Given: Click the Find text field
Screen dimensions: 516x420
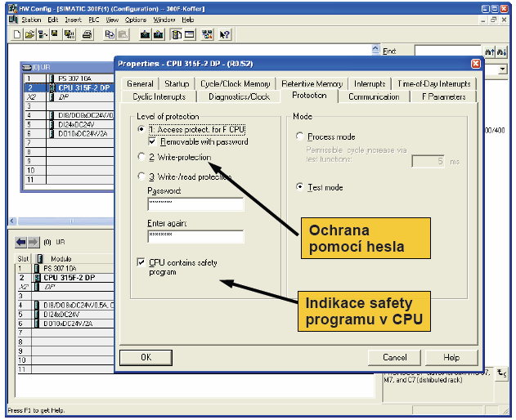Looking at the screenshot, I should click(x=448, y=51).
